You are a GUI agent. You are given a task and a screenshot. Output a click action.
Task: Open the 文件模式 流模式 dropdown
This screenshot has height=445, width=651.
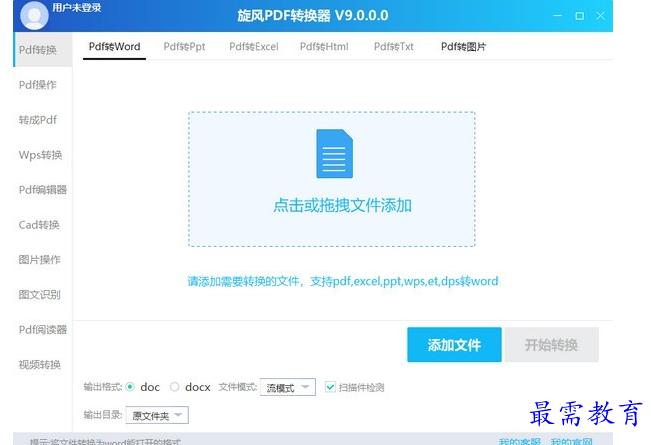(287, 387)
